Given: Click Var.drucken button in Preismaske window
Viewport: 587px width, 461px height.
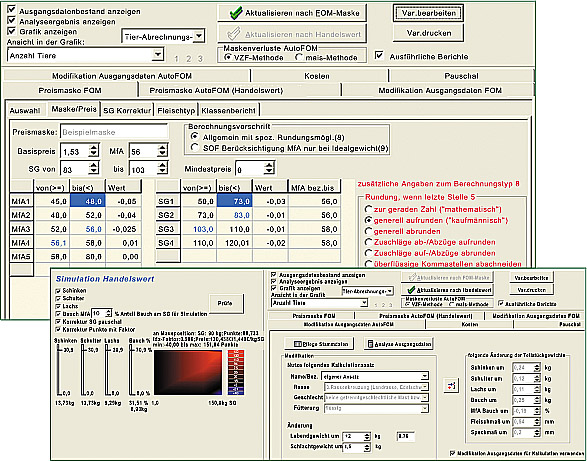Looking at the screenshot, I should tap(429, 33).
